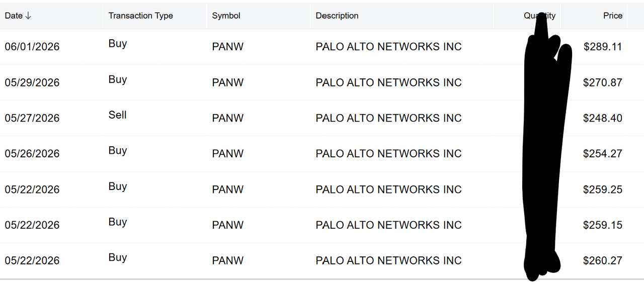Select the 05/29/2026 date cell
Screen dimensions: 644x286
32,82
